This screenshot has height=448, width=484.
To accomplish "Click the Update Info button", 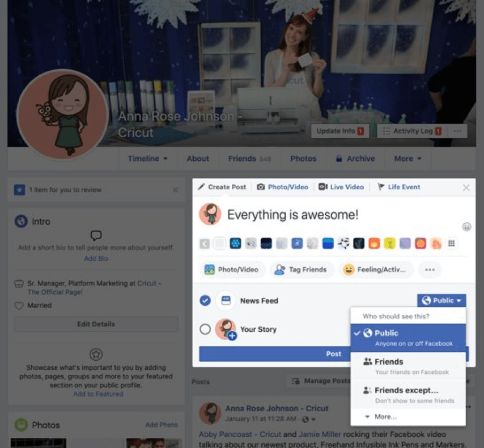I will tap(340, 131).
